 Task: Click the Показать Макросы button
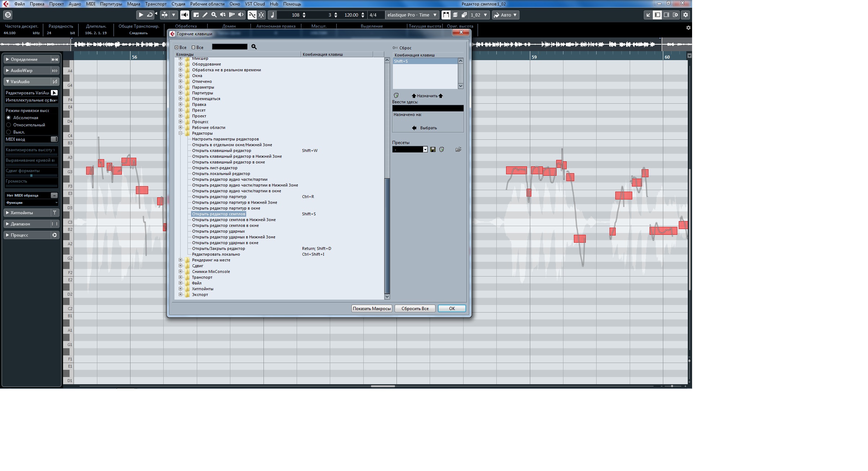coord(372,309)
